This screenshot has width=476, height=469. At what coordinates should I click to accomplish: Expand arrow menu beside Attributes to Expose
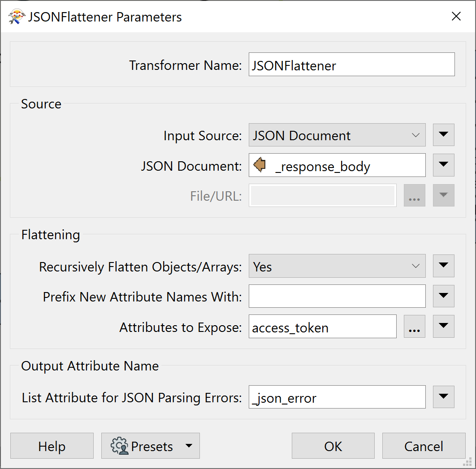pyautogui.click(x=443, y=327)
